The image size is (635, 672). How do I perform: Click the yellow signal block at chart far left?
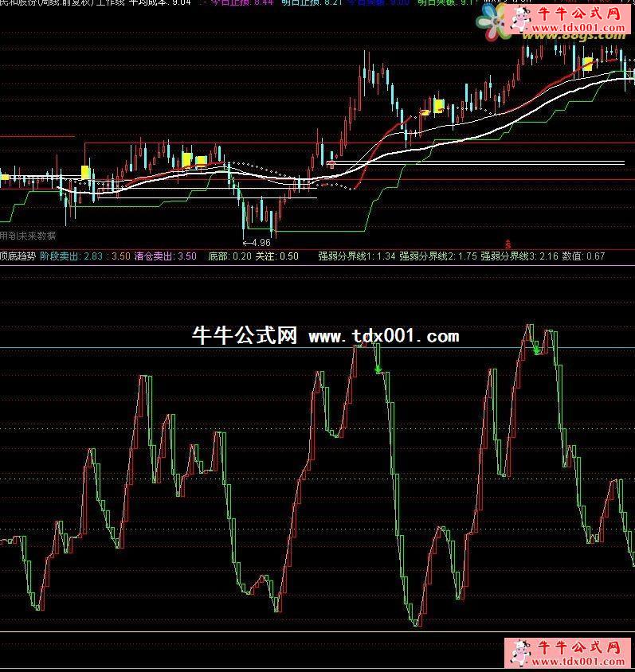tap(4, 177)
